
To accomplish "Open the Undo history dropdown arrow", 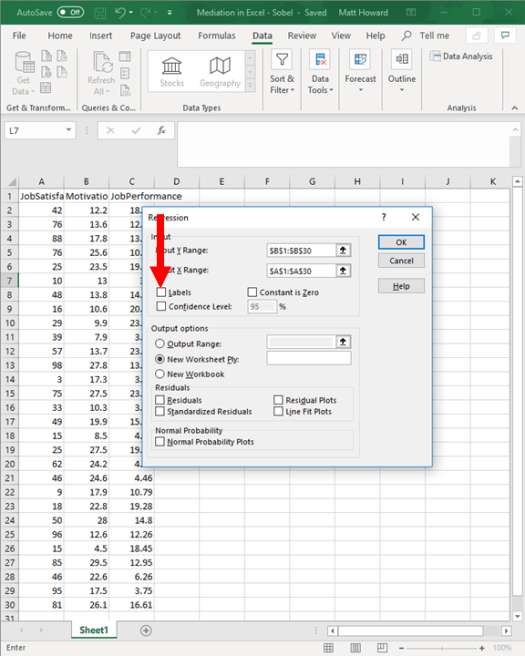I will [x=131, y=13].
